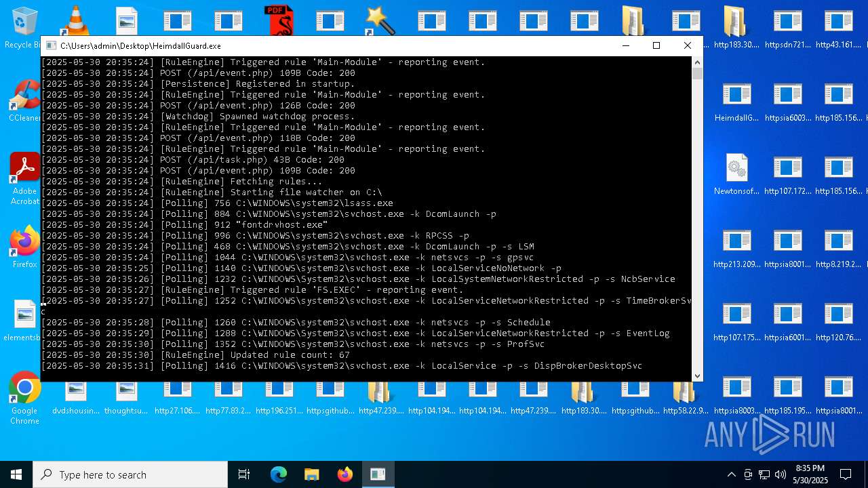Screen dimensions: 868x488
Task: Select the http120.76... desktop file
Action: tap(838, 321)
